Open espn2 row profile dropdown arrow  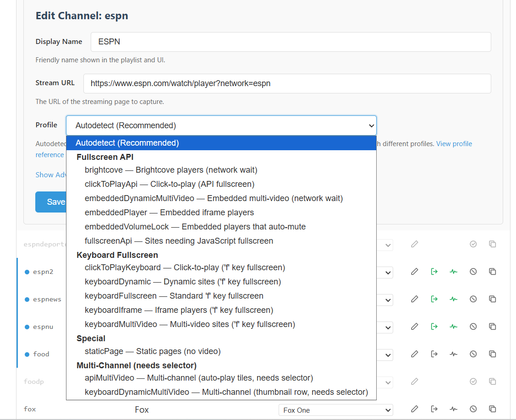[x=388, y=273]
